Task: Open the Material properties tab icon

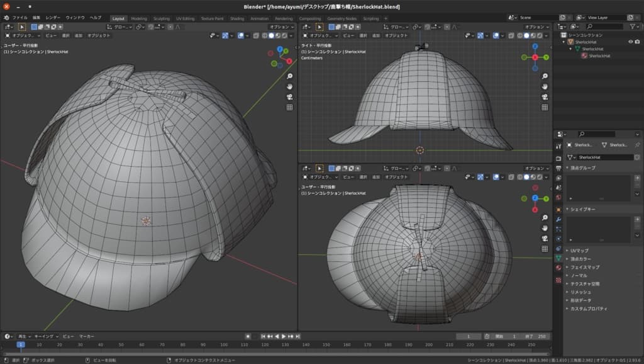Action: click(558, 268)
